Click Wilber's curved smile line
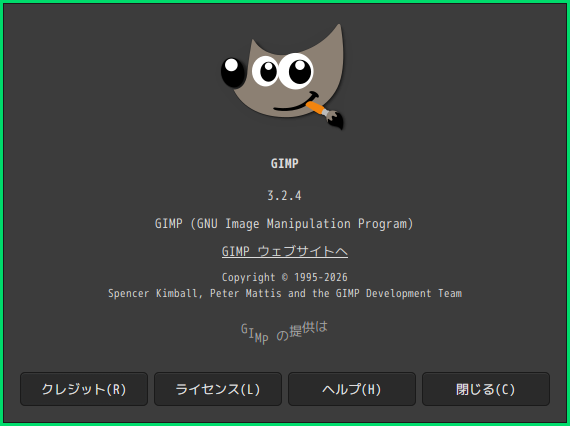Image resolution: width=570 pixels, height=426 pixels. (296, 103)
